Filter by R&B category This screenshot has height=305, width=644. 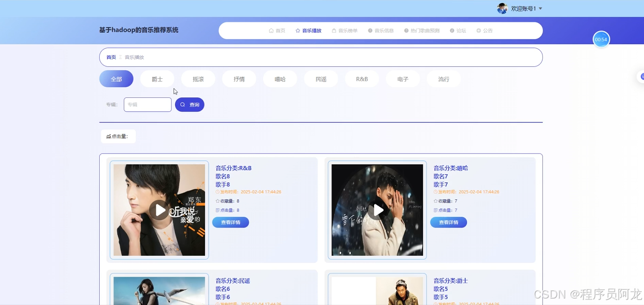362,79
